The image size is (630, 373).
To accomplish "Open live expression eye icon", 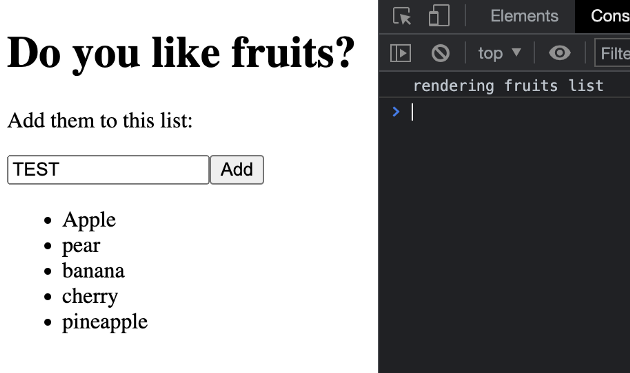I will tap(560, 53).
